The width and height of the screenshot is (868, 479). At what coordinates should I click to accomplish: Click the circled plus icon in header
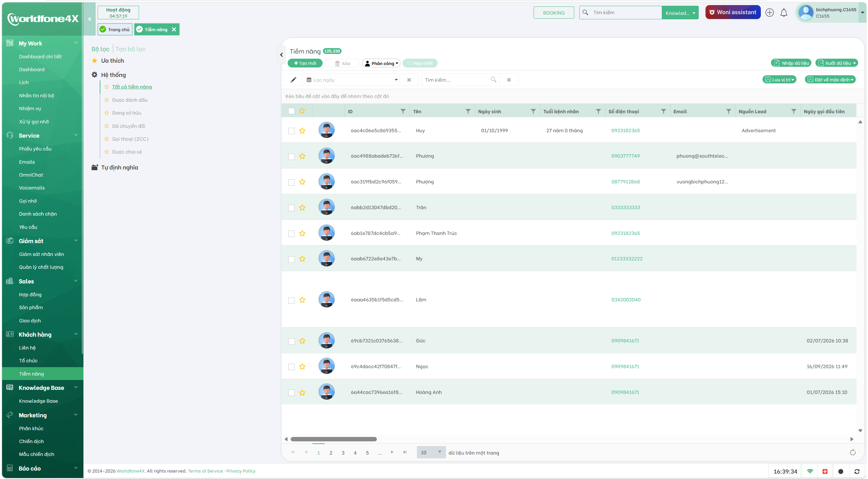click(x=769, y=13)
